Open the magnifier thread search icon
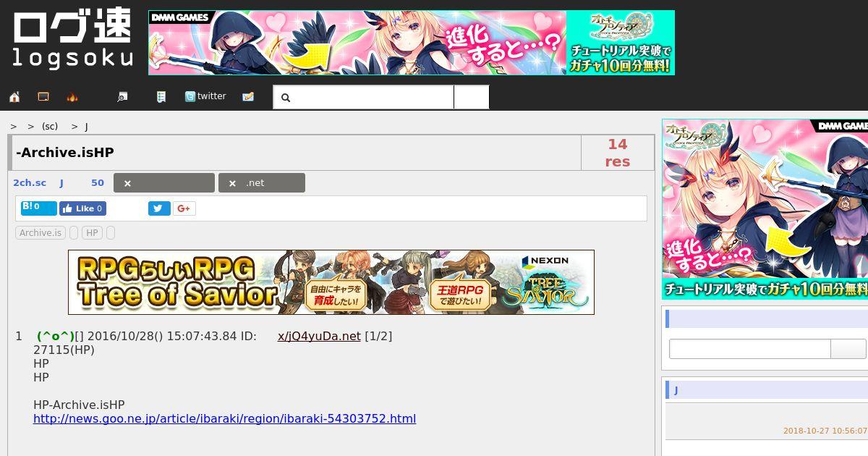 click(x=123, y=97)
